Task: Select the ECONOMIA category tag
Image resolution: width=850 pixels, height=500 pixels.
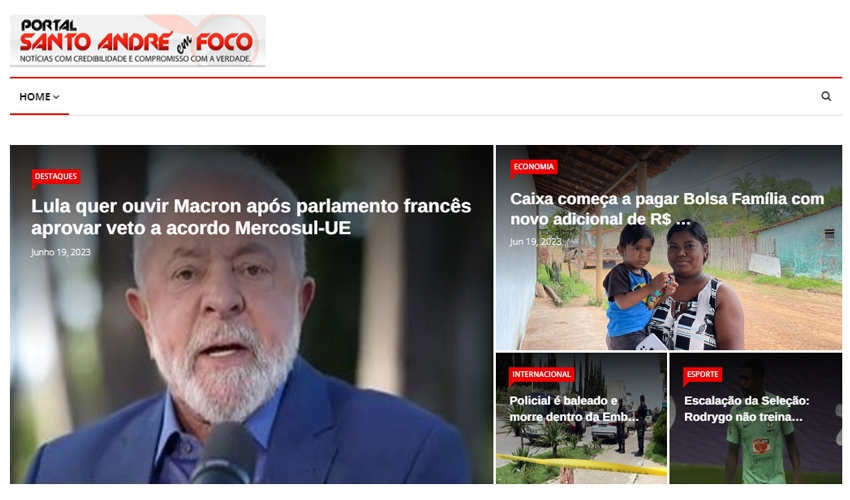Action: pos(533,166)
